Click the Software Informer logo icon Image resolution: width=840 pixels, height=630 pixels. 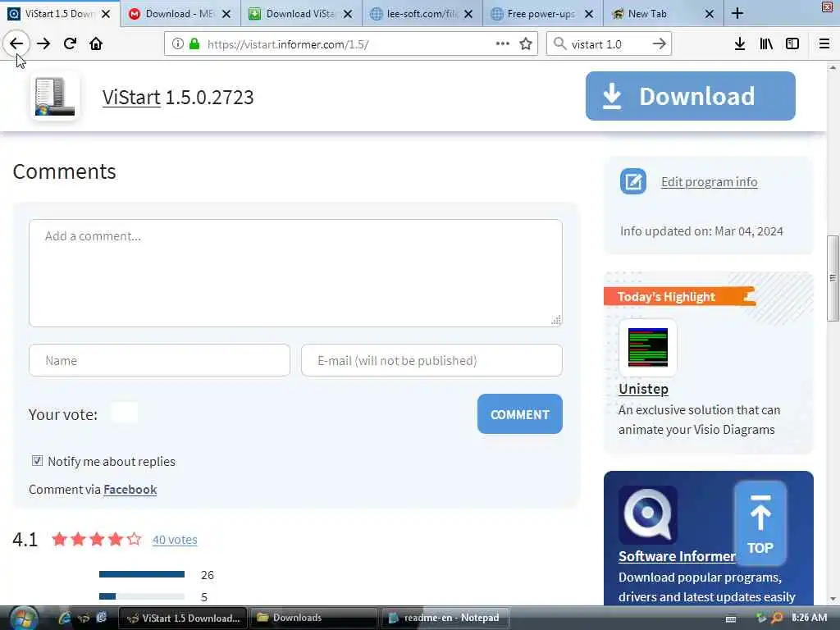[x=648, y=515]
